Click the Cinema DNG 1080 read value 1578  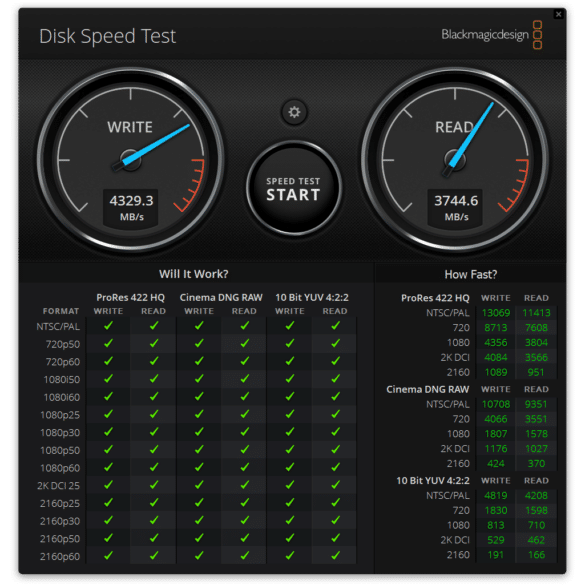tap(536, 434)
